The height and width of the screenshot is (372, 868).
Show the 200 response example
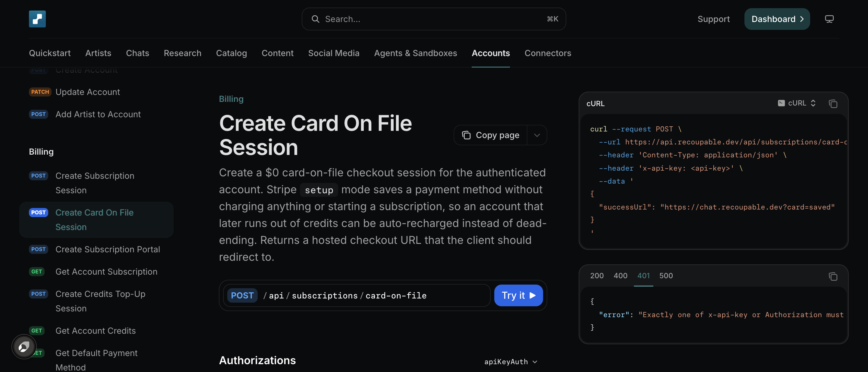coord(597,276)
